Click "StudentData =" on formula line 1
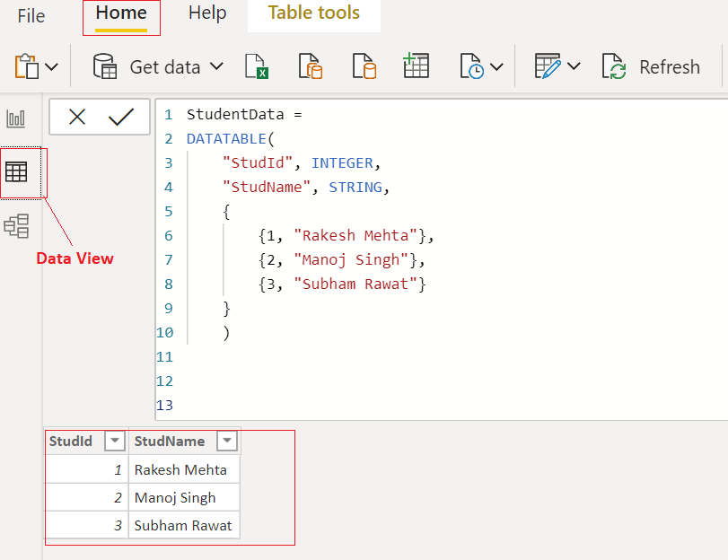Screen dimensions: 728x560 pos(244,114)
